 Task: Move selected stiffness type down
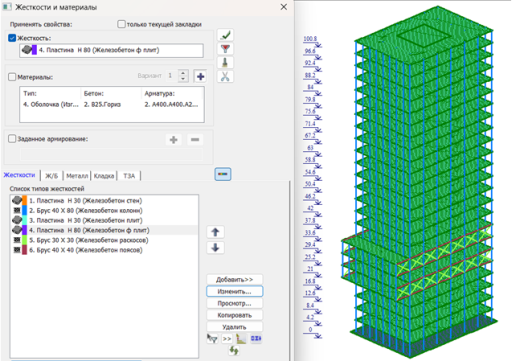215,248
